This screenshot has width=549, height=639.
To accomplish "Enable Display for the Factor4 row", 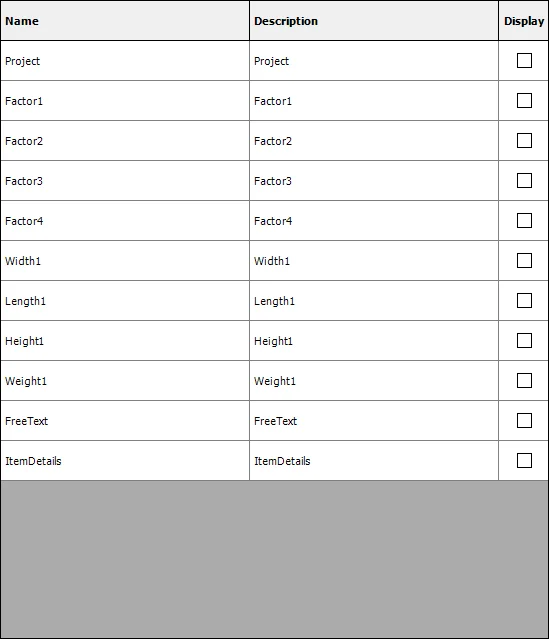I will [x=524, y=220].
